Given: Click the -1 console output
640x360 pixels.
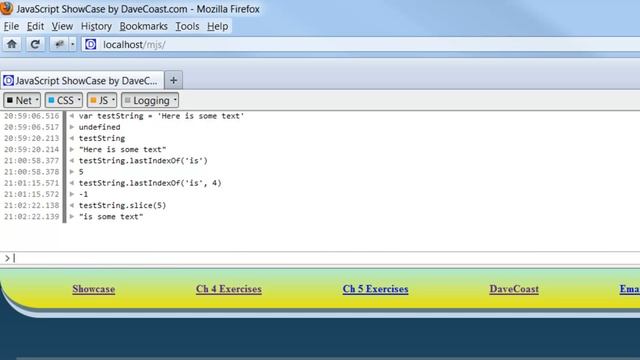Looking at the screenshot, I should click(83, 194).
